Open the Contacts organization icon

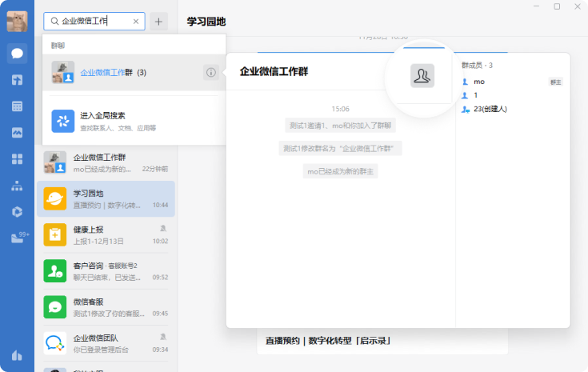[17, 186]
